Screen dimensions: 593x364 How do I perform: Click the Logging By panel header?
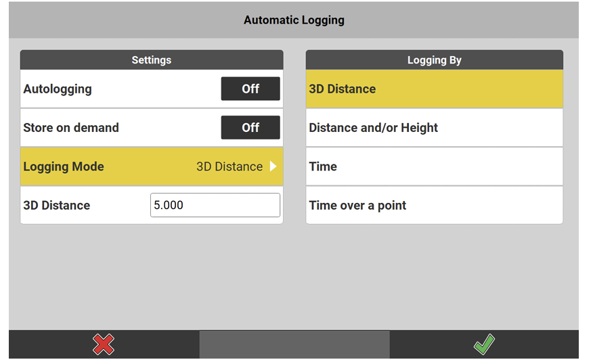coord(434,60)
